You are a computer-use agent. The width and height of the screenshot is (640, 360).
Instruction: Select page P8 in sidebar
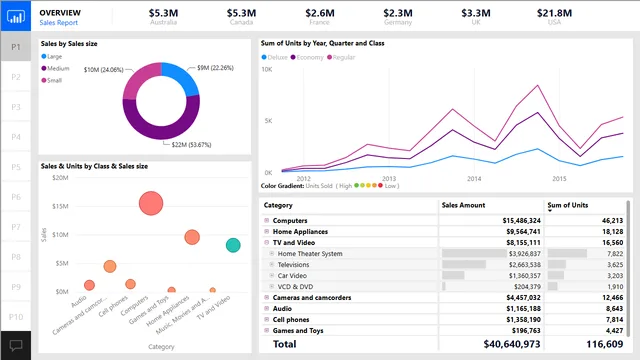16,257
